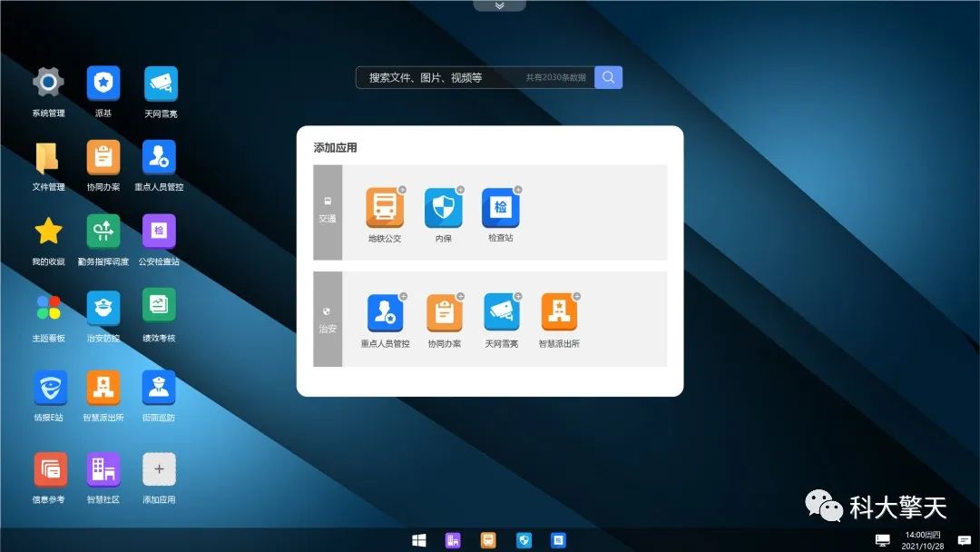The width and height of the screenshot is (980, 552).
Task: Launch 治安防控 police cap app
Action: 103,307
